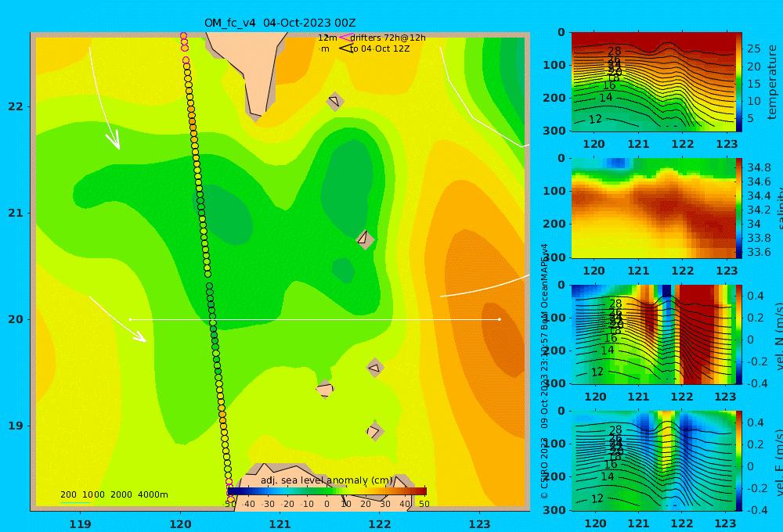The height and width of the screenshot is (532, 783).
Task: Click the "vel. N (m/s)" axis label
Action: [778, 336]
